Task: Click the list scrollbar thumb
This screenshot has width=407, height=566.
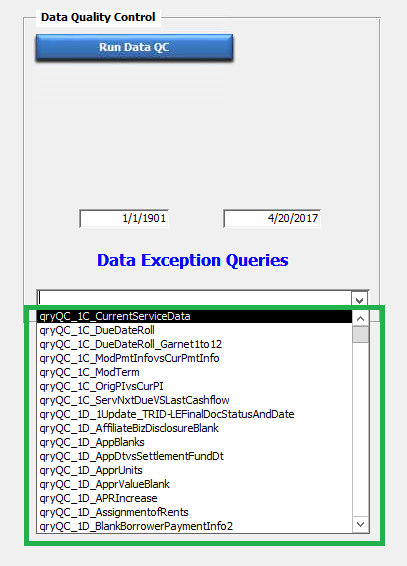Action: point(360,334)
